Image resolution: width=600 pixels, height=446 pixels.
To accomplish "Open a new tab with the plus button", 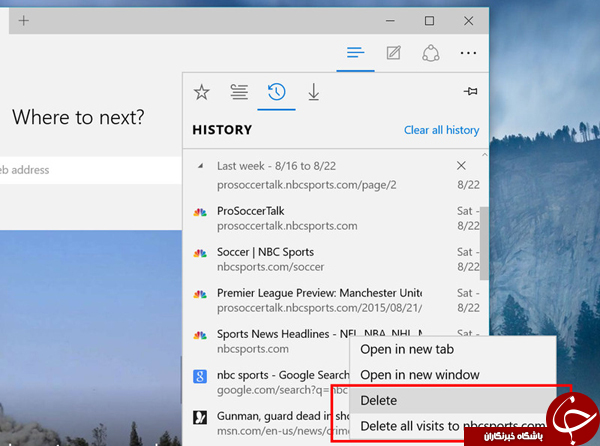I will (x=24, y=21).
